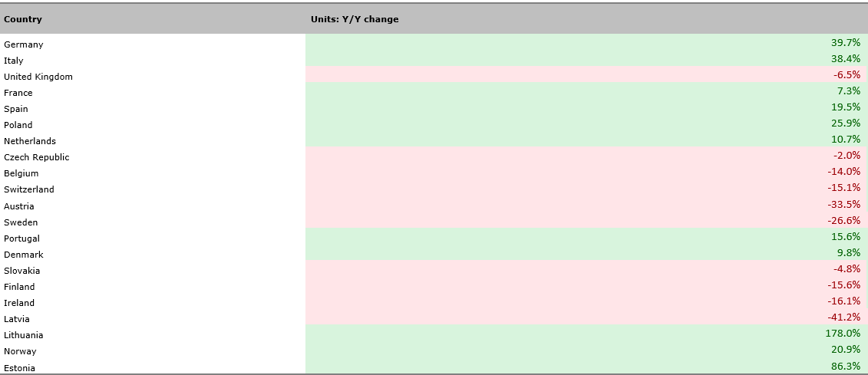868x375 pixels.
Task: Click the Units: Y/Y change column header
Action: click(355, 19)
